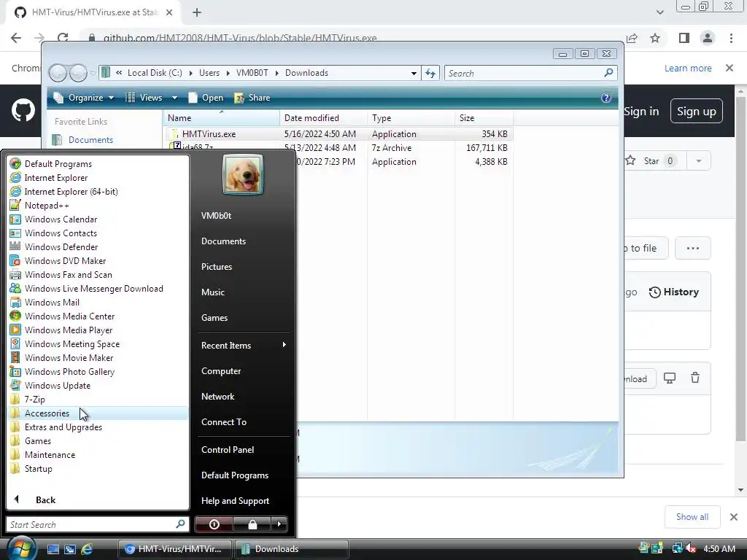
Task: Open the file History link on GitHub
Action: pyautogui.click(x=673, y=292)
